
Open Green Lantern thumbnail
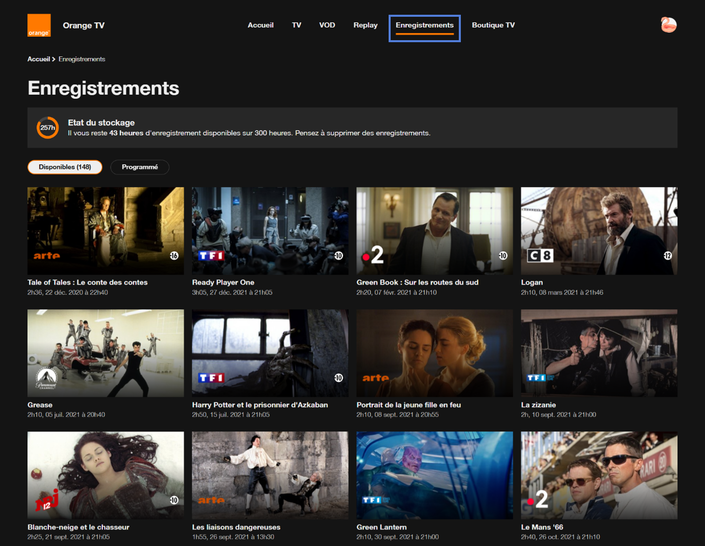pyautogui.click(x=434, y=475)
